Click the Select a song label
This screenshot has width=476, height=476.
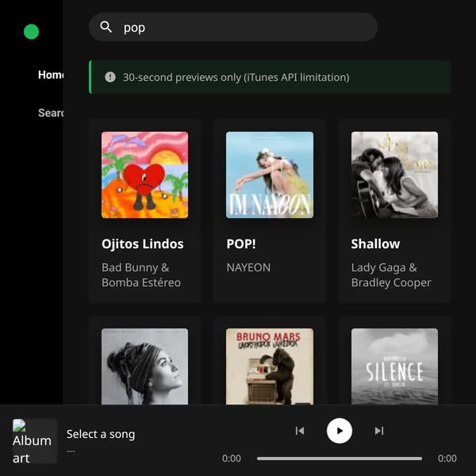tap(101, 434)
